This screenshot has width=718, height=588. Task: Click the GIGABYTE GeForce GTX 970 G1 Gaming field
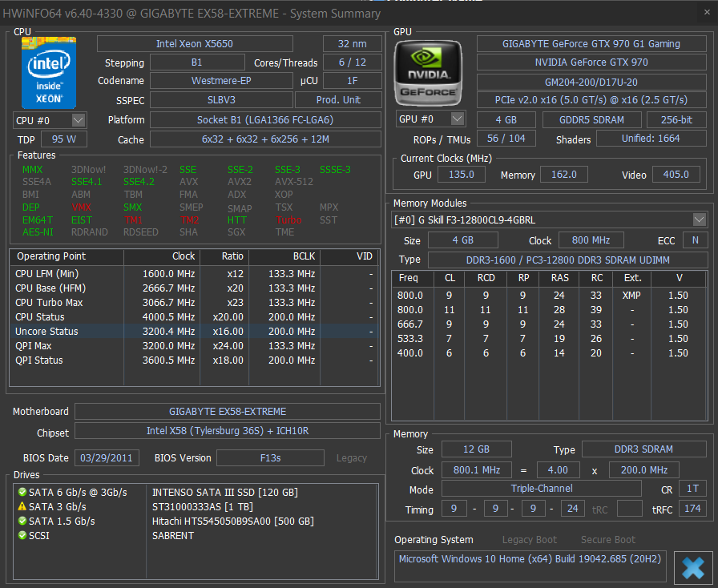591,44
